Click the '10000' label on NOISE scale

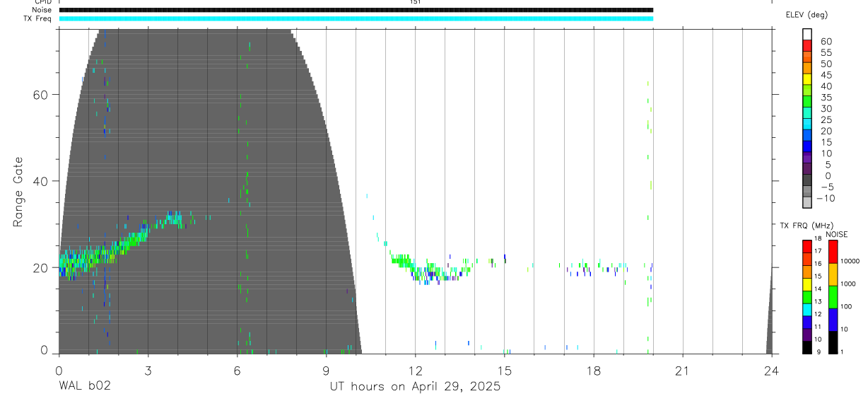coord(849,261)
